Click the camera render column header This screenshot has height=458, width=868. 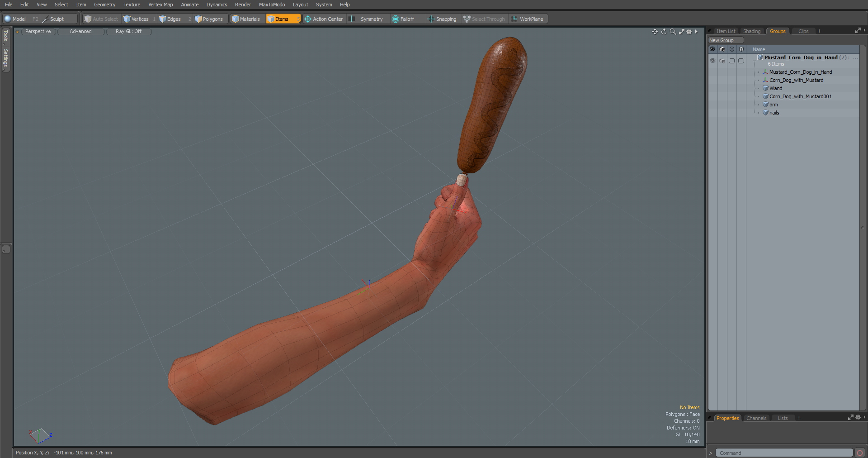[722, 49]
